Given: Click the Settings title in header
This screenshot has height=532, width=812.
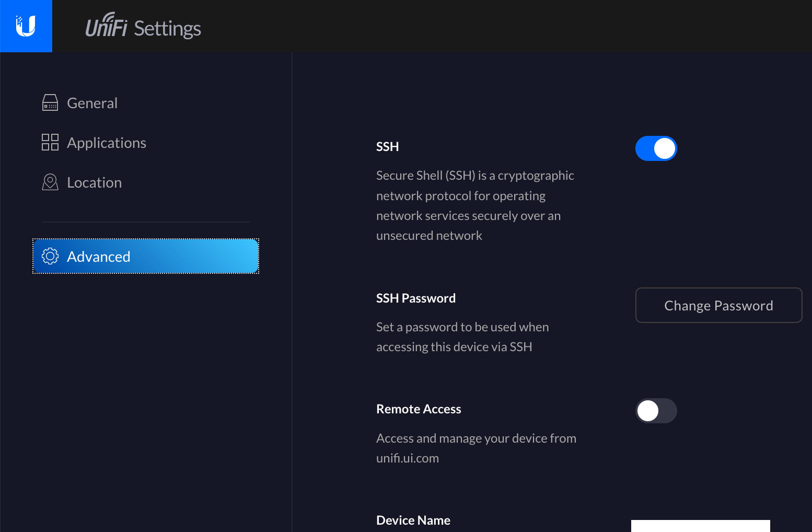Looking at the screenshot, I should [167, 28].
